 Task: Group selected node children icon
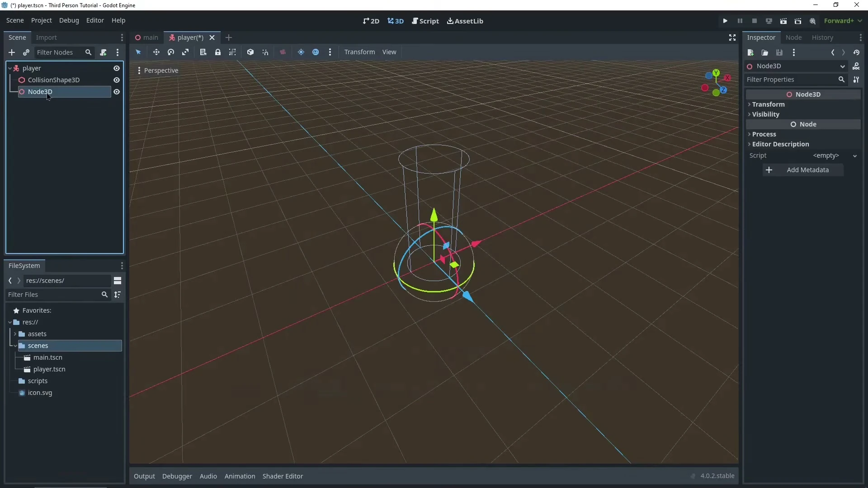(232, 52)
